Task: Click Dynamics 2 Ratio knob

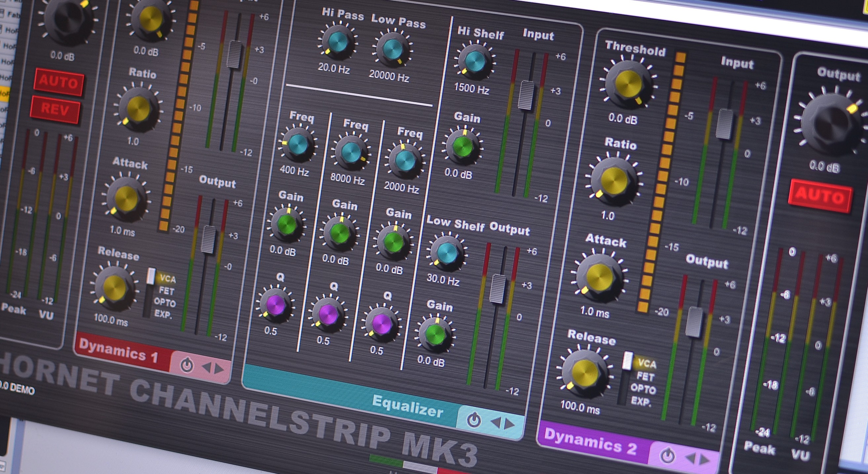Action: [614, 180]
